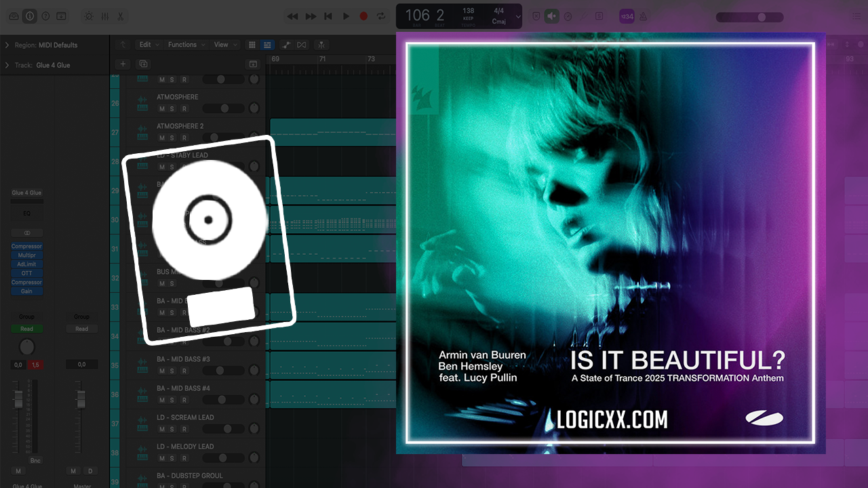Click the stereo link format button
The image size is (868, 488).
coord(26,233)
